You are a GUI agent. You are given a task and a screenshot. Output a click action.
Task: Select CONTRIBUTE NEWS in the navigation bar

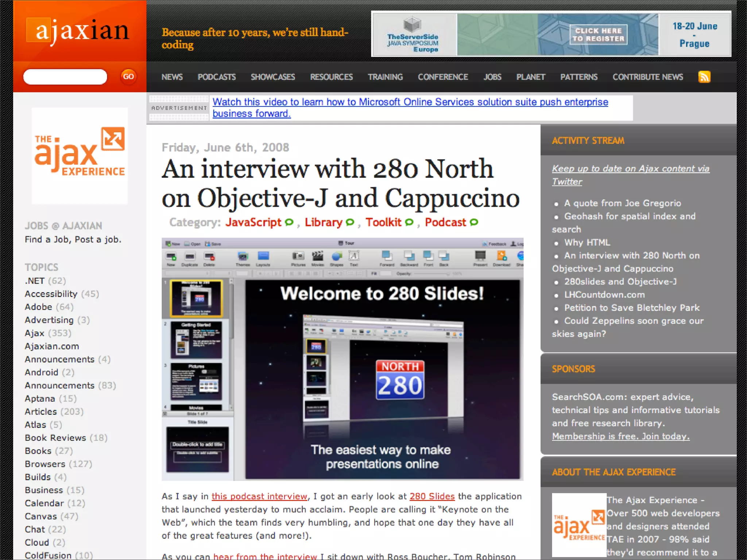(x=647, y=77)
